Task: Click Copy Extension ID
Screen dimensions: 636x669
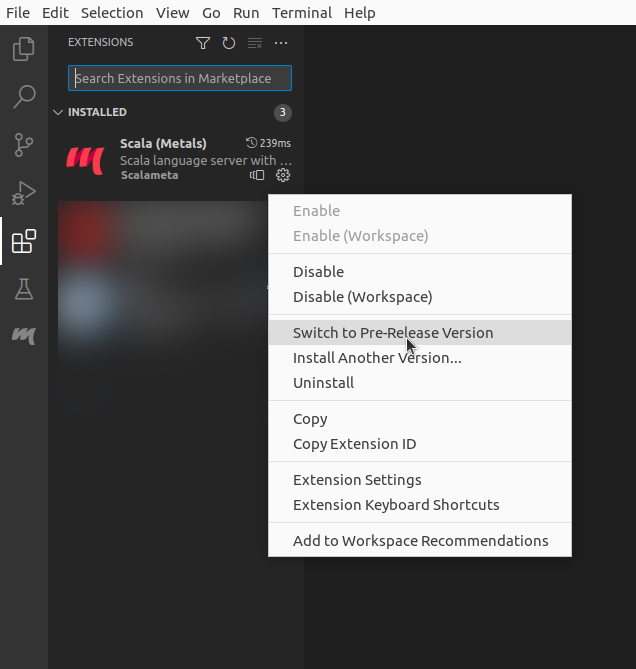Action: point(354,444)
